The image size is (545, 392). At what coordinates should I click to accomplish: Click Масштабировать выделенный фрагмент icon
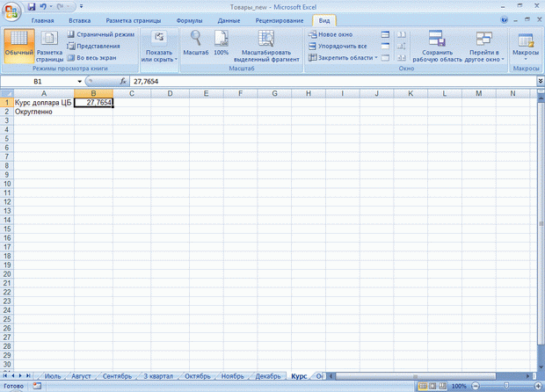pos(266,38)
